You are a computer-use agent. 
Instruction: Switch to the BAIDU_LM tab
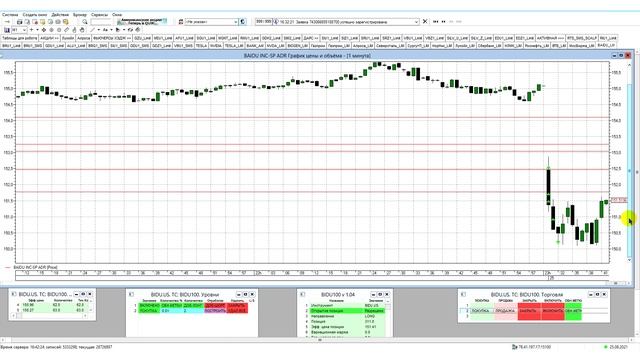pyautogui.click(x=606, y=45)
